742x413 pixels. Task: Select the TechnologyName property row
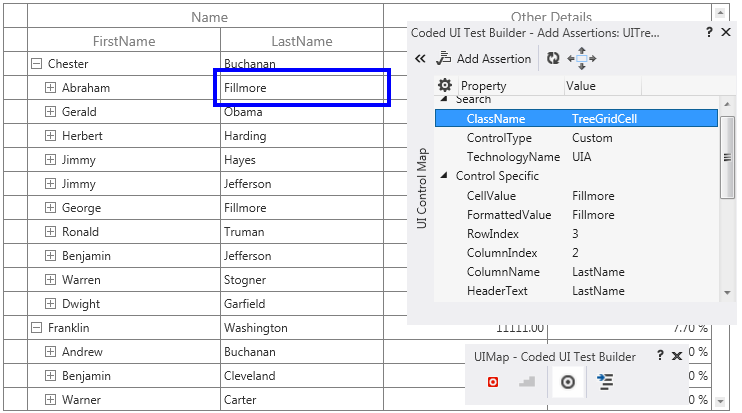point(576,157)
